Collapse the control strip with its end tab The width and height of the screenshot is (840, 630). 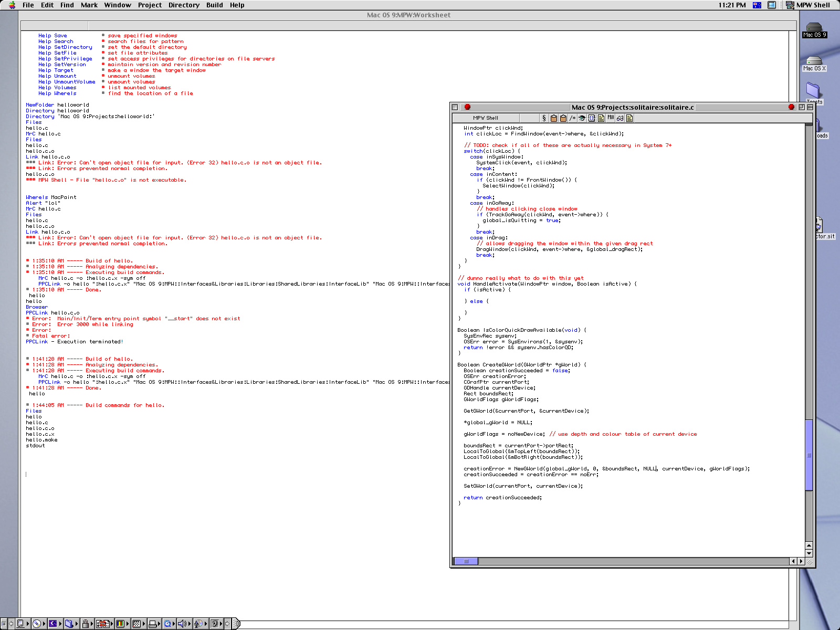[236, 624]
